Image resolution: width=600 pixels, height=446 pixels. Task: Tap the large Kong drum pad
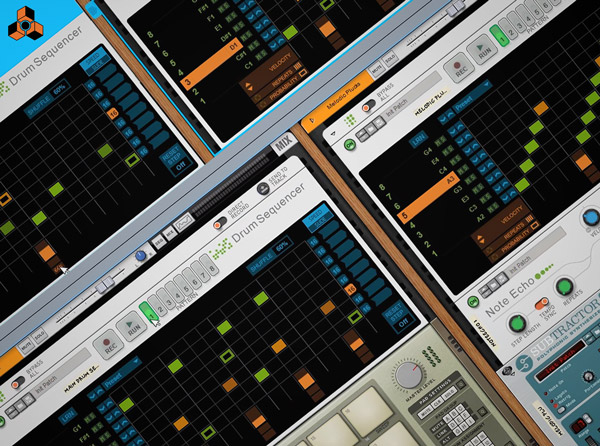coord(366,409)
